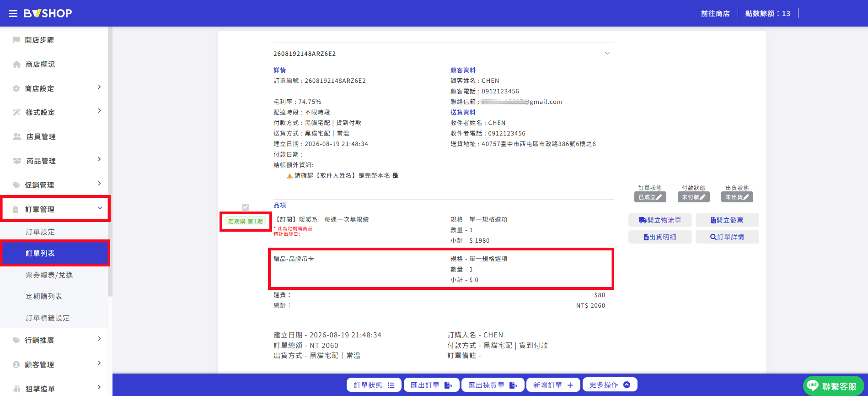Open the 更多操作 menu
868x396 pixels.
click(610, 385)
